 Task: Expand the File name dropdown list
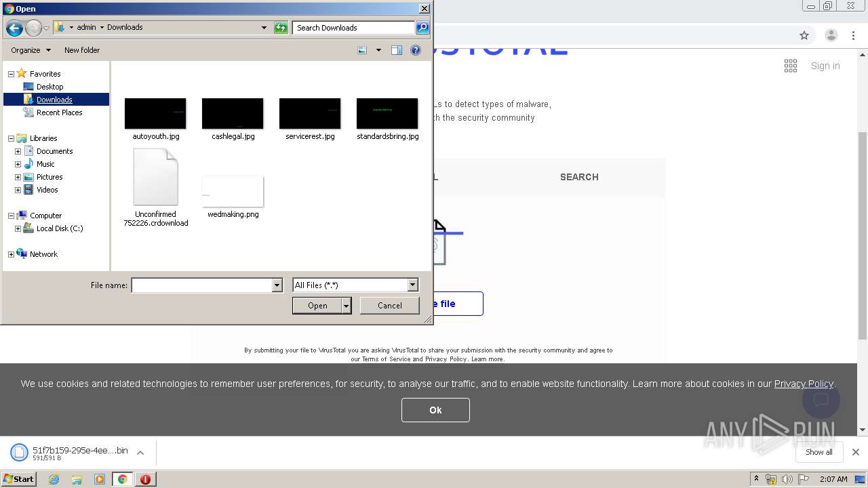[x=277, y=285]
